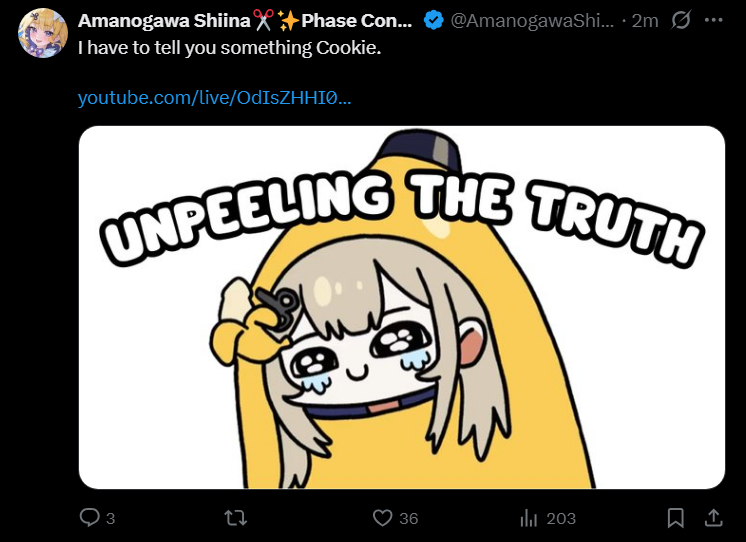View post analytics bar chart icon
The height and width of the screenshot is (542, 746).
(x=529, y=518)
